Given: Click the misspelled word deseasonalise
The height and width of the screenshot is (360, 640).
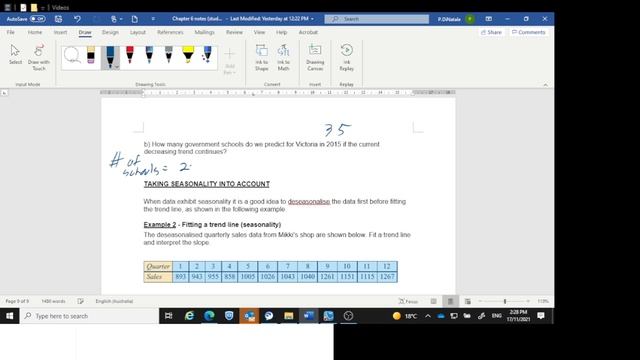Looking at the screenshot, I should pyautogui.click(x=309, y=202).
